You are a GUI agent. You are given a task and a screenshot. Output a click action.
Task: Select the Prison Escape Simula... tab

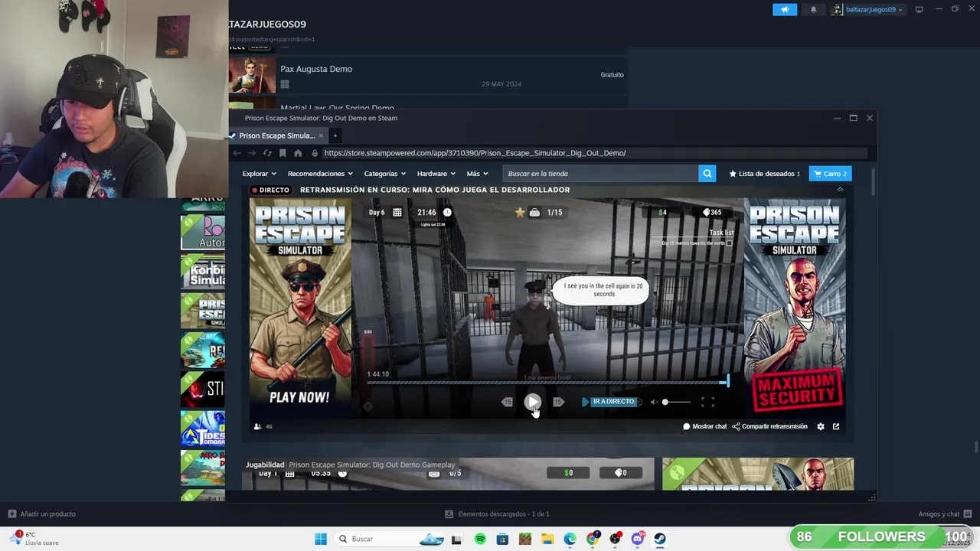tap(276, 135)
